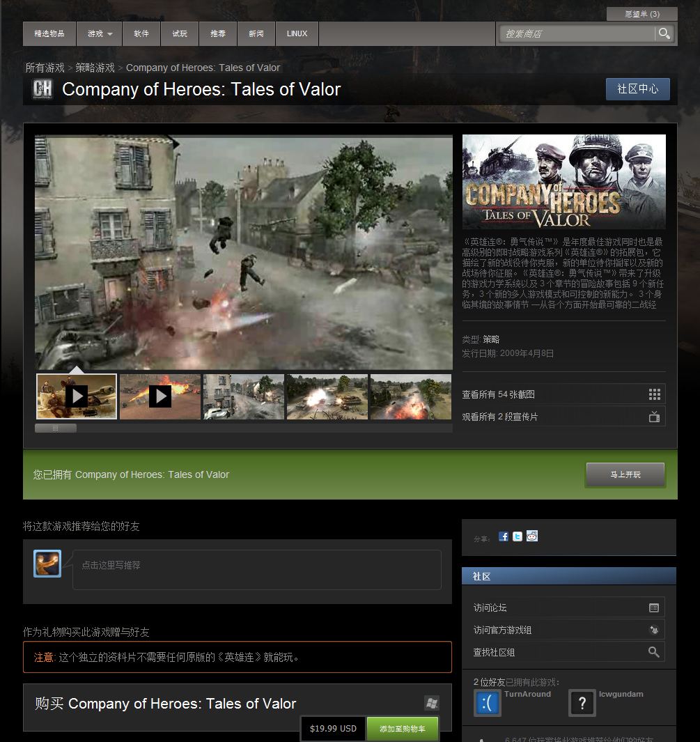Image resolution: width=700 pixels, height=742 pixels.
Task: Click 策略游戏 breadcrumb link
Action: pyautogui.click(x=95, y=68)
